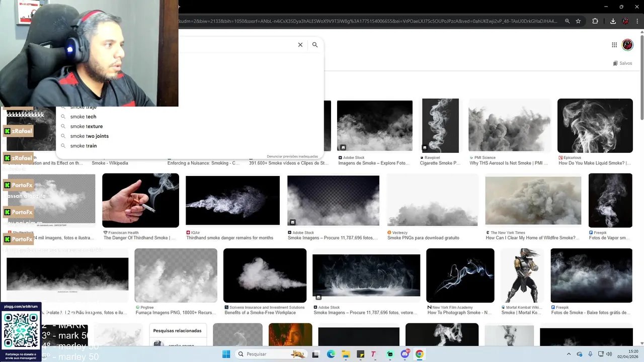Bookmark this page with the star icon

click(x=579, y=21)
